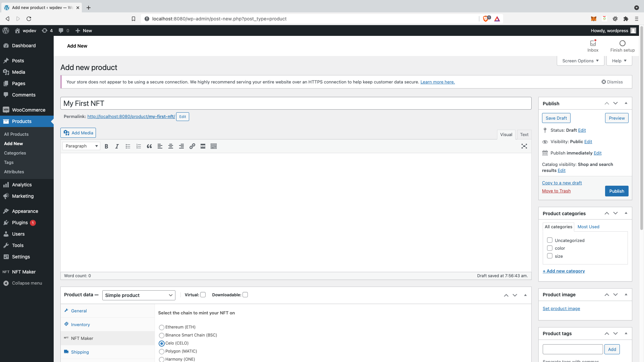Open comments indicator in admin bar

(x=64, y=31)
